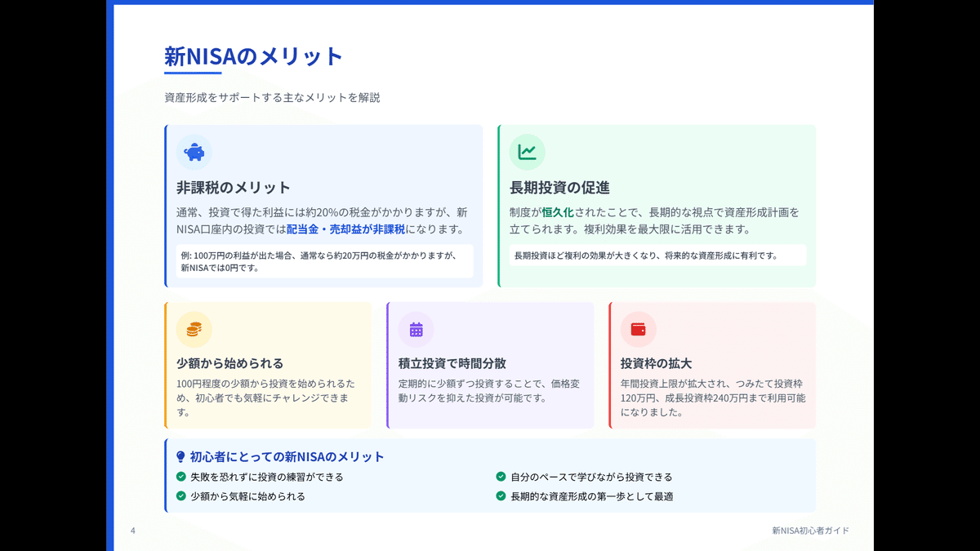Image resolution: width=980 pixels, height=551 pixels.
Task: Toggle the checkmark next to 長期的な資産形成の第一歩として最適
Action: (x=500, y=496)
